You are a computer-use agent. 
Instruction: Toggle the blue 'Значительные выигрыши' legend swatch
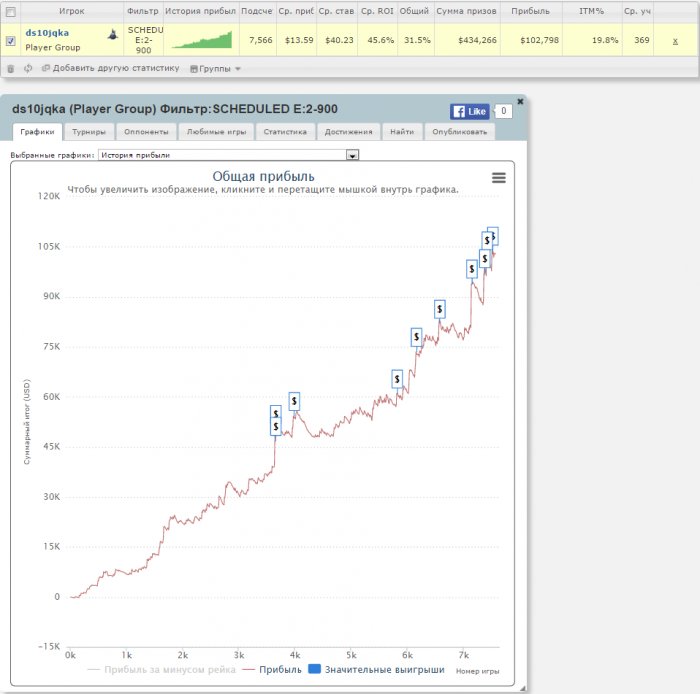[x=315, y=670]
